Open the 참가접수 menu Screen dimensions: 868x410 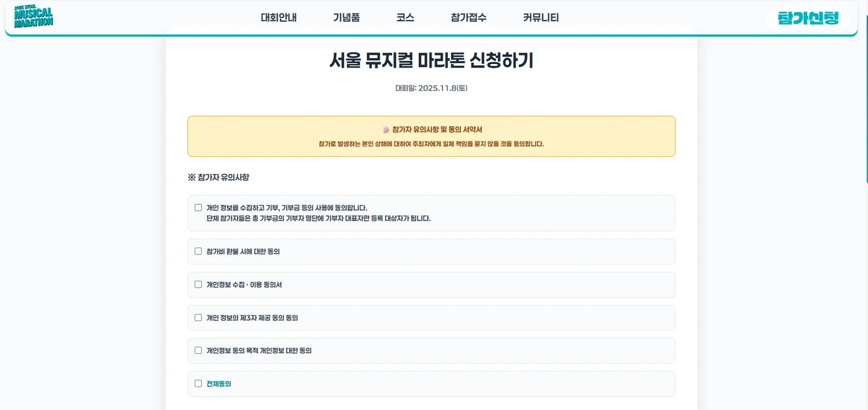click(x=467, y=18)
